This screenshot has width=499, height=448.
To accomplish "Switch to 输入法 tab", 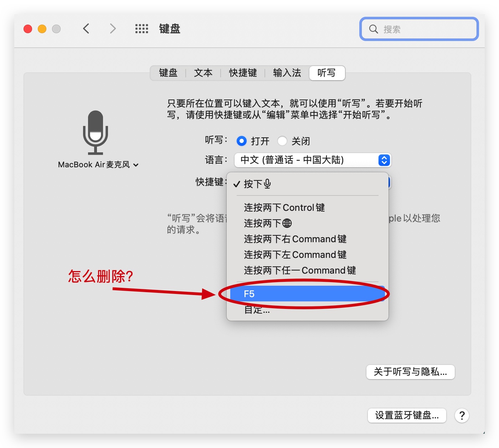I will click(x=287, y=73).
